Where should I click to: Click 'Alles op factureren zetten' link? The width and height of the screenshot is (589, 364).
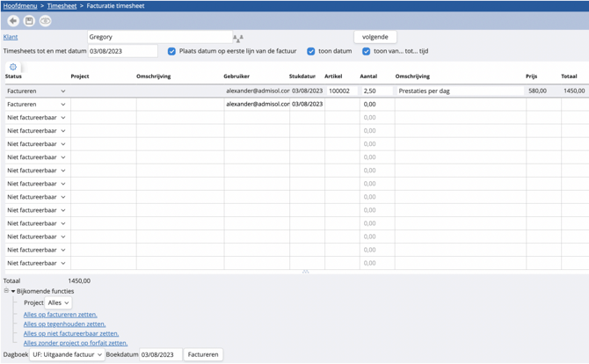click(x=61, y=314)
